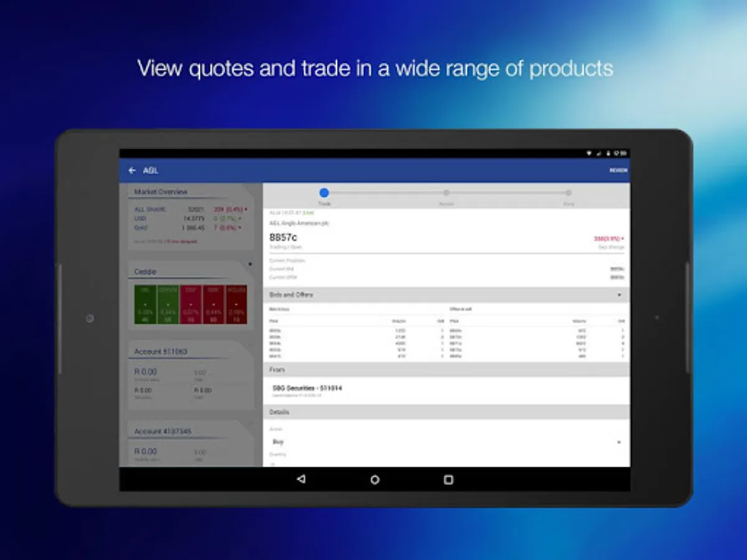
Task: Tap the first green Ceddie tile
Action: pos(145,305)
